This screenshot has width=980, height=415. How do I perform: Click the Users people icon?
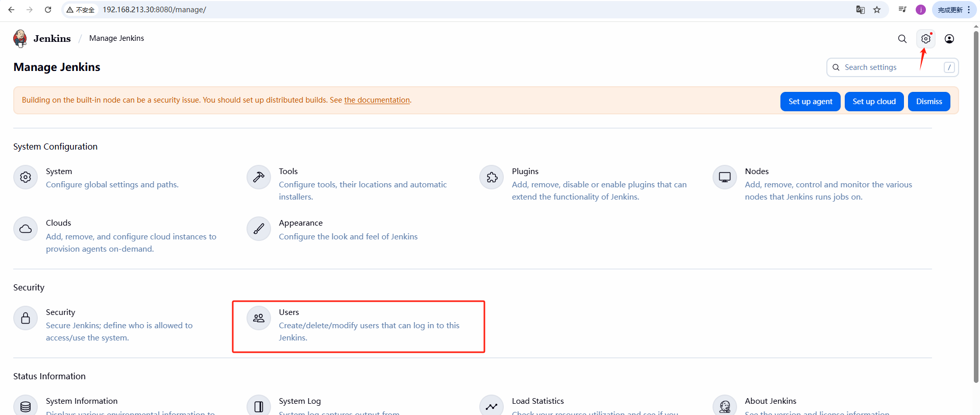coord(259,318)
